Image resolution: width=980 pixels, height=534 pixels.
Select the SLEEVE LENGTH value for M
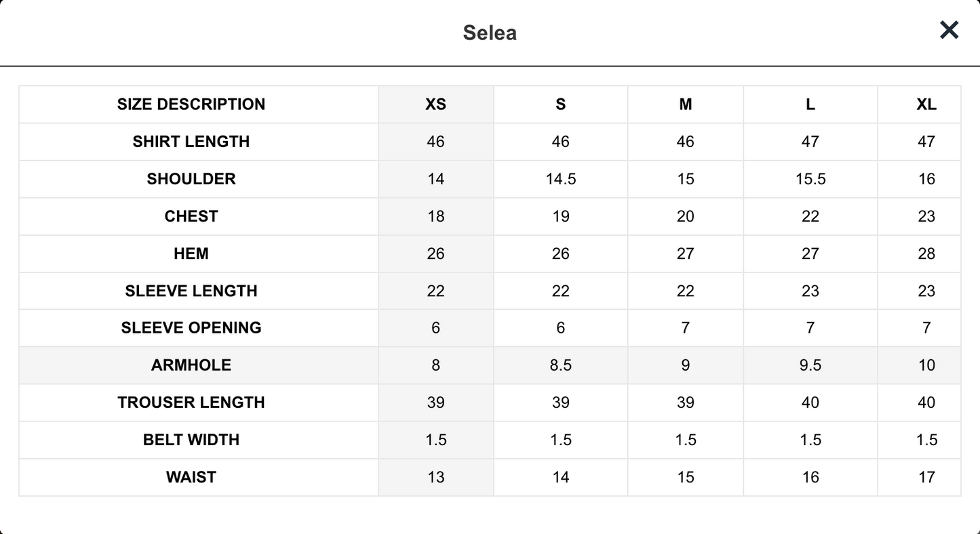click(686, 291)
